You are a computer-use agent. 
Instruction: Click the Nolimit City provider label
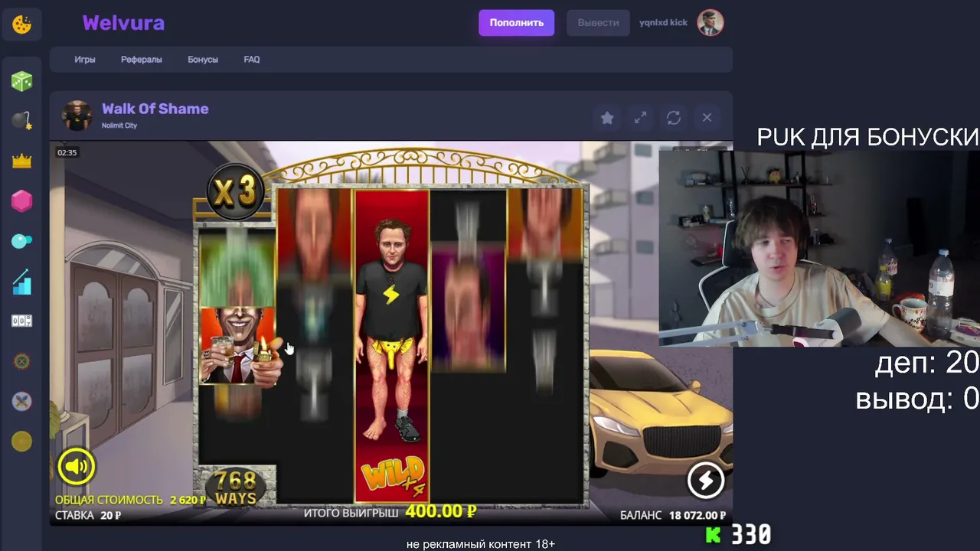click(119, 126)
